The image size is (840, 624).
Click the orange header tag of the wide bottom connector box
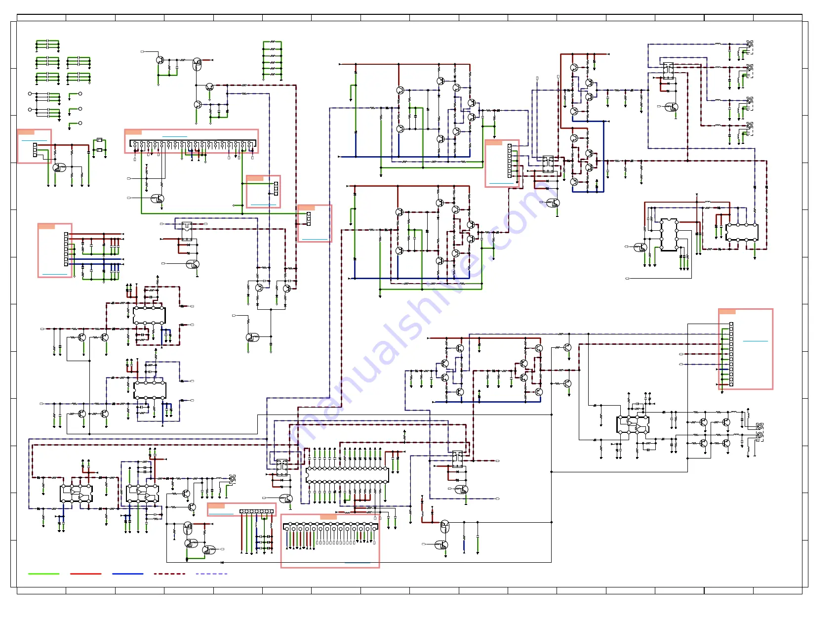[328, 517]
